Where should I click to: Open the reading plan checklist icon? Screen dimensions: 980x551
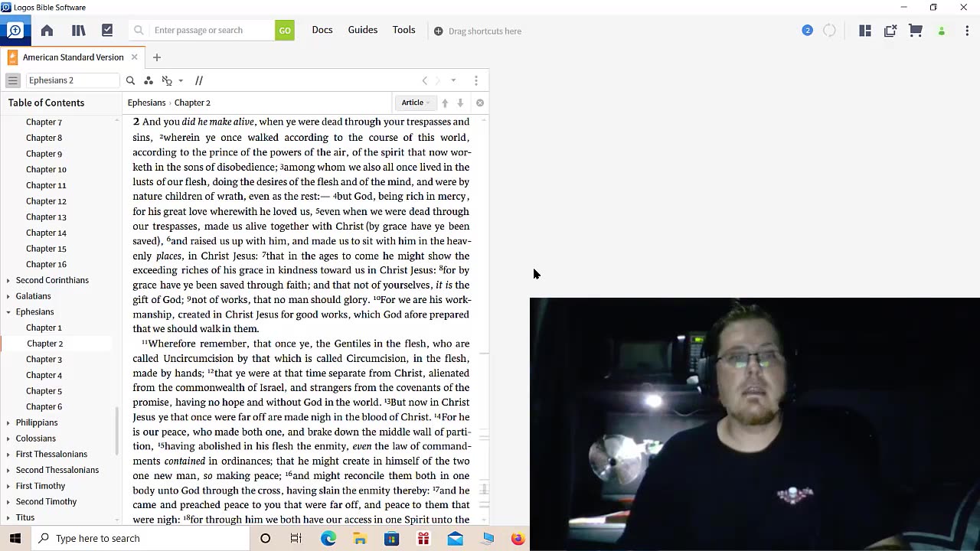point(107,31)
